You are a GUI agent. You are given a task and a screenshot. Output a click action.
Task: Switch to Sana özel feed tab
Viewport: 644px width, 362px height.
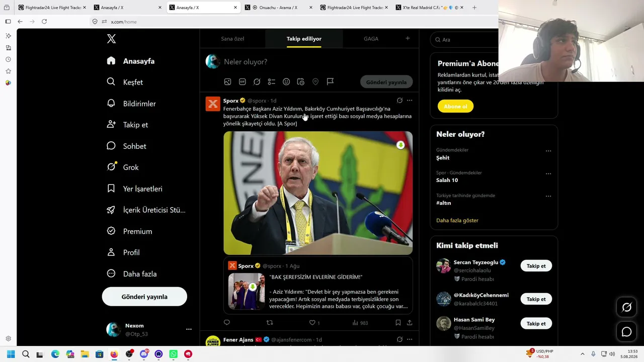(232, 39)
